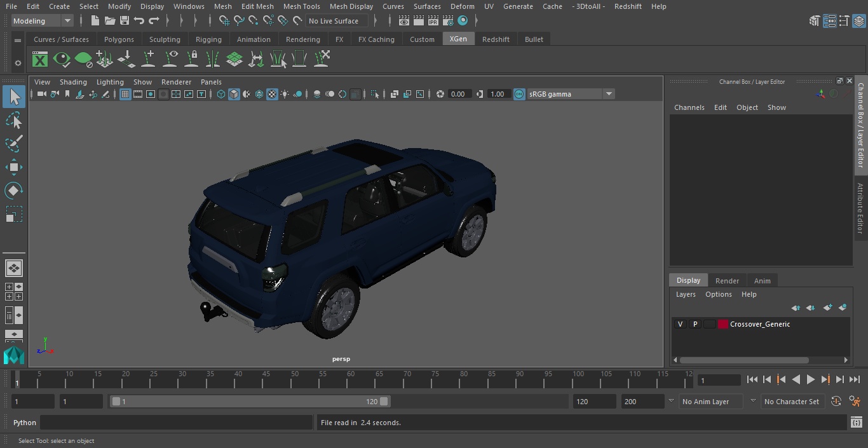Viewport: 868px width, 448px height.
Task: Open sRGB gamma view transform dropdown
Action: point(570,94)
